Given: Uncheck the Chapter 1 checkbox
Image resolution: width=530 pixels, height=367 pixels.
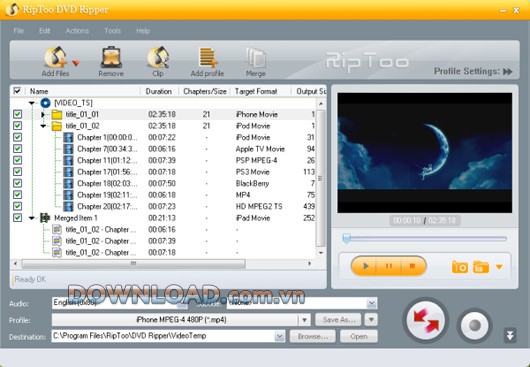Looking at the screenshot, I should [18, 137].
